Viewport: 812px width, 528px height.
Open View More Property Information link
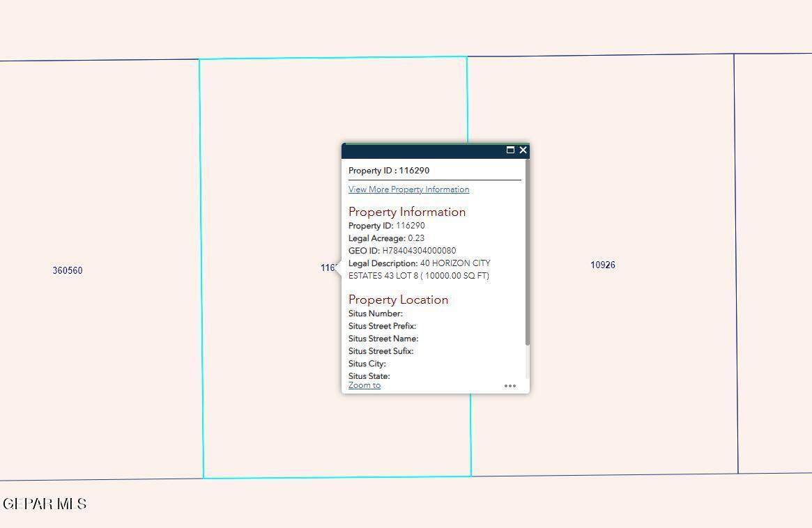(x=408, y=189)
